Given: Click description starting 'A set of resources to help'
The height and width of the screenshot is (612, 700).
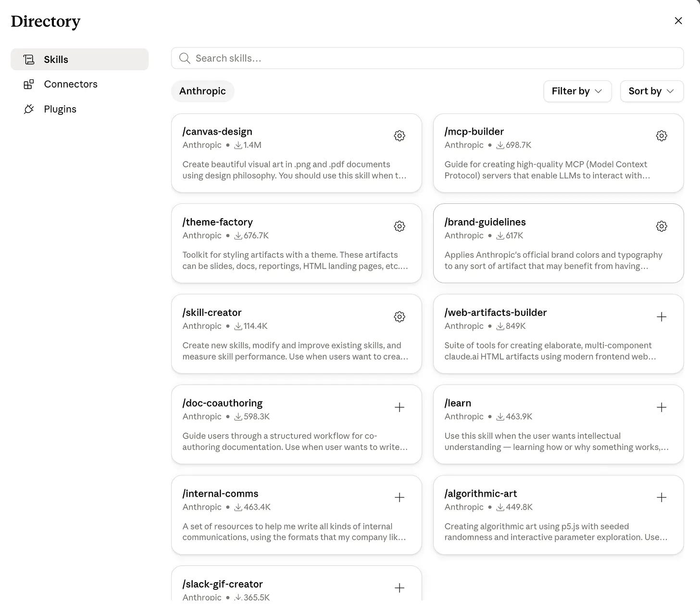Looking at the screenshot, I should pyautogui.click(x=294, y=531).
